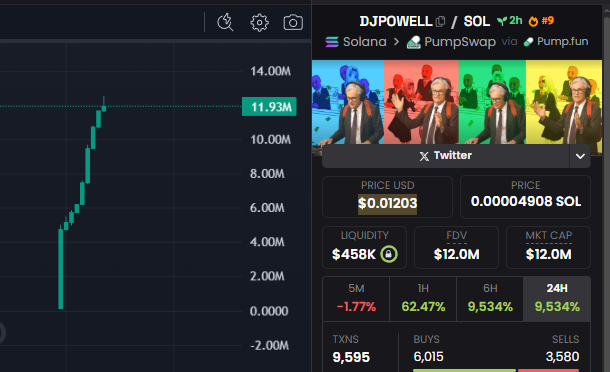Click the 62.47% 1H change value
The image size is (610, 372).
pos(423,307)
